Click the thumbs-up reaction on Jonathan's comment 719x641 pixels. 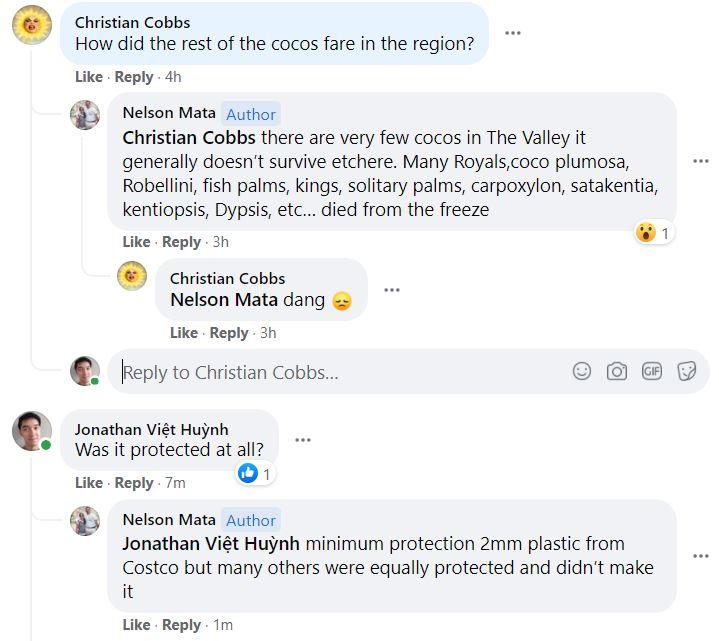point(249,473)
